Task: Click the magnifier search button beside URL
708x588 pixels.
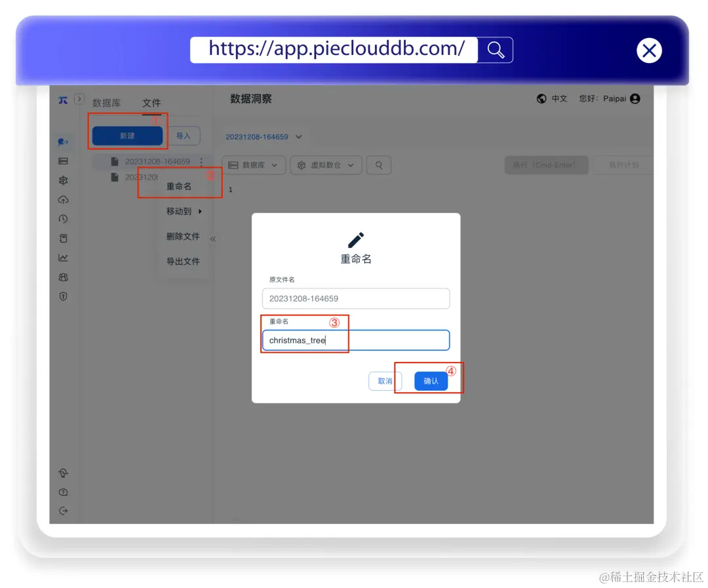Action: [496, 50]
